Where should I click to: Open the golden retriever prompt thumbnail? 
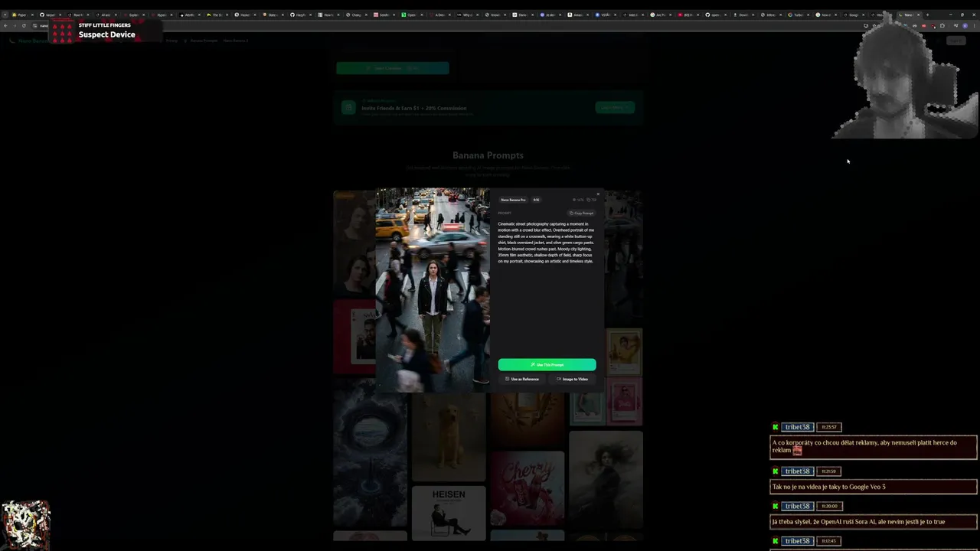[449, 438]
